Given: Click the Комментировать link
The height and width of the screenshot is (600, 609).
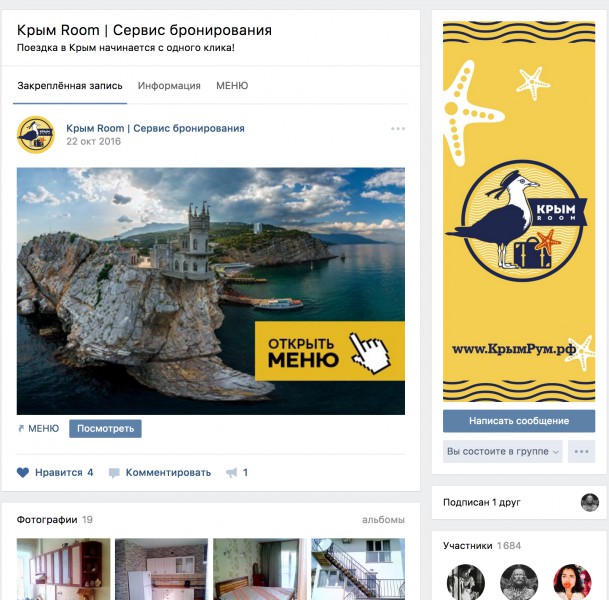Looking at the screenshot, I should [x=168, y=473].
